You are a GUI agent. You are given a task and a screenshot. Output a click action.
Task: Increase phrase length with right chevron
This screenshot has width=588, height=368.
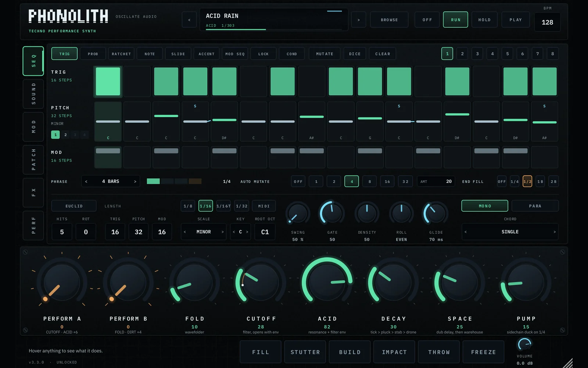pyautogui.click(x=135, y=181)
